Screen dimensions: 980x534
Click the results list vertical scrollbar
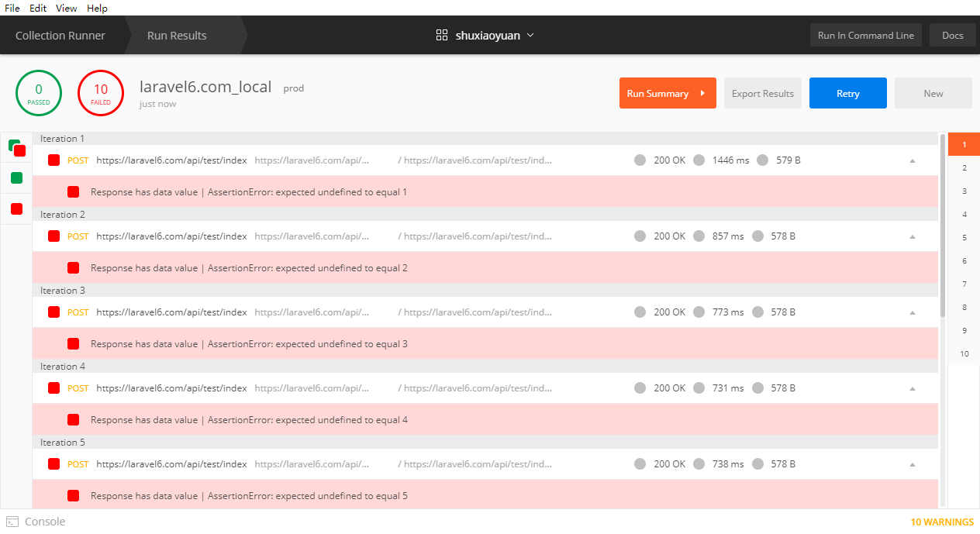[x=943, y=225]
